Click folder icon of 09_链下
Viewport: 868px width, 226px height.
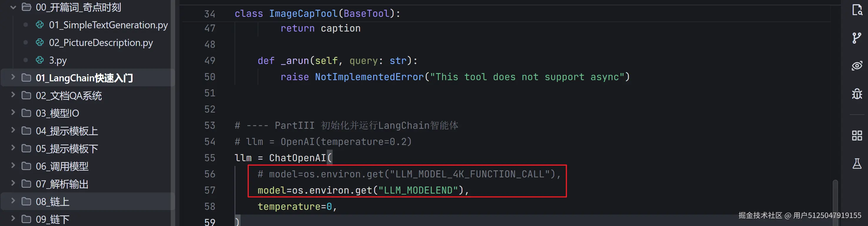point(26,219)
